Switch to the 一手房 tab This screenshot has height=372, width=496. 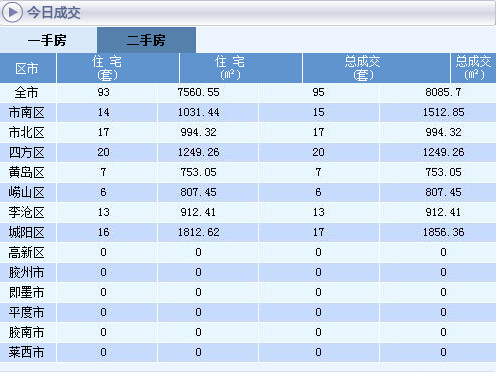pyautogui.click(x=48, y=40)
